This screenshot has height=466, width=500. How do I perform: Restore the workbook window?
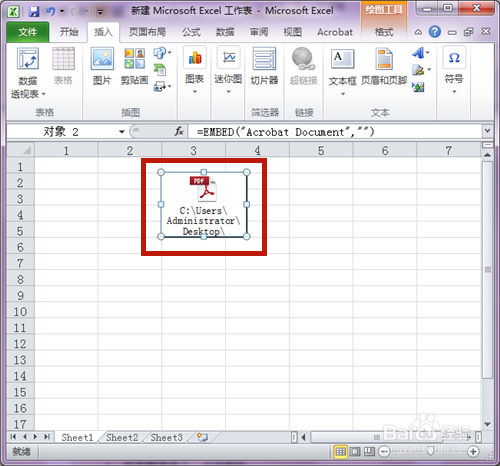469,32
